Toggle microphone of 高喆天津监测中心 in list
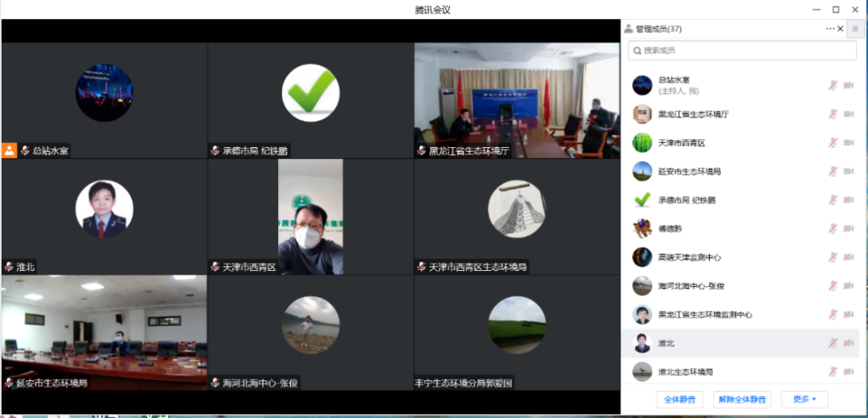868x418 pixels. coord(833,257)
